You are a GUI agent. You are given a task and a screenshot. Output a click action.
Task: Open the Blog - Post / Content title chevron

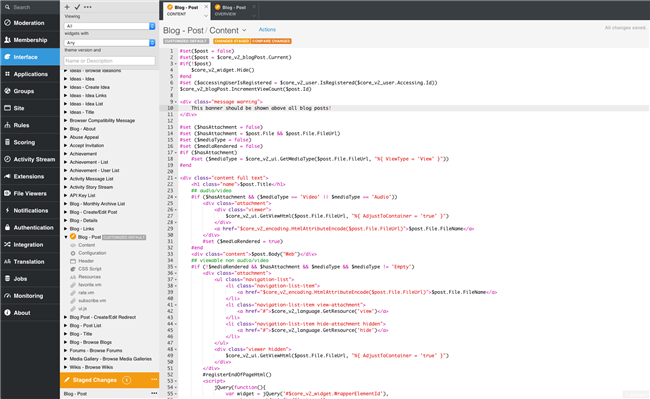click(x=244, y=30)
